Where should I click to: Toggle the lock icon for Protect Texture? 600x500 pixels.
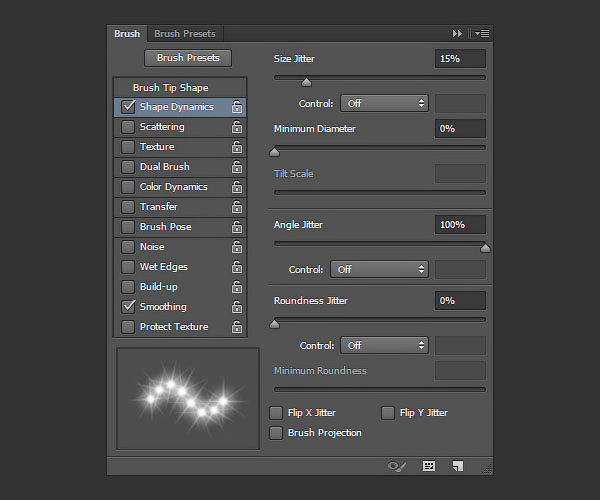pos(237,327)
